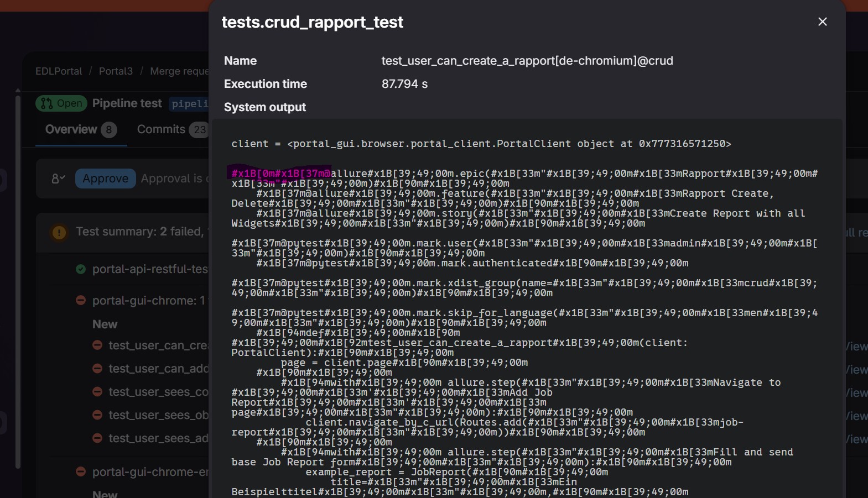The image size is (868, 498).
Task: Open the approval rules dropdown left of Approve
Action: (58, 179)
